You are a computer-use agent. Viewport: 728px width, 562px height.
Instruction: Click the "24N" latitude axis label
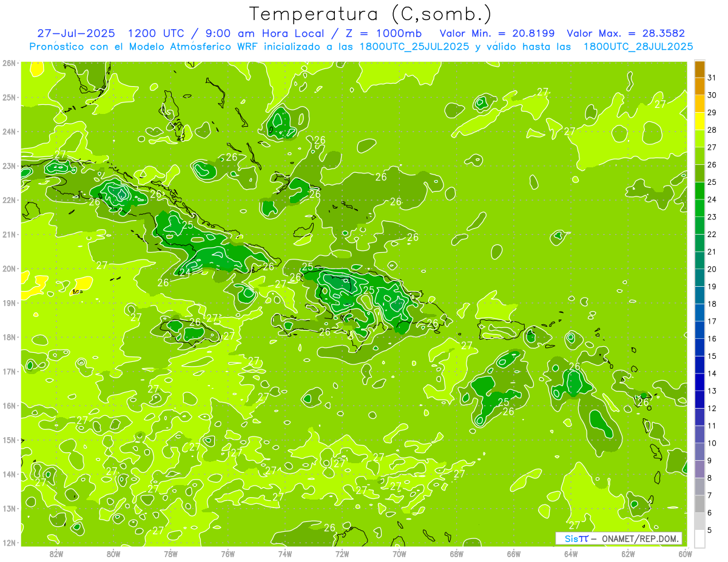click(9, 132)
